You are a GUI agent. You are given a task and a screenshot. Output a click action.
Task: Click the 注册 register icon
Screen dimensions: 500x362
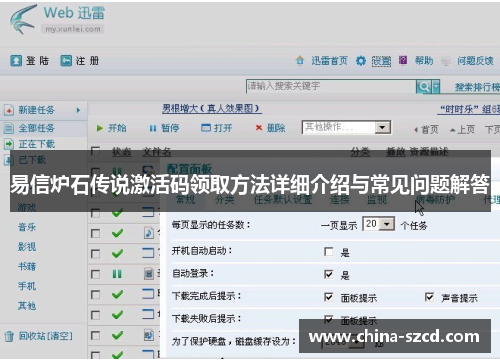[66, 61]
